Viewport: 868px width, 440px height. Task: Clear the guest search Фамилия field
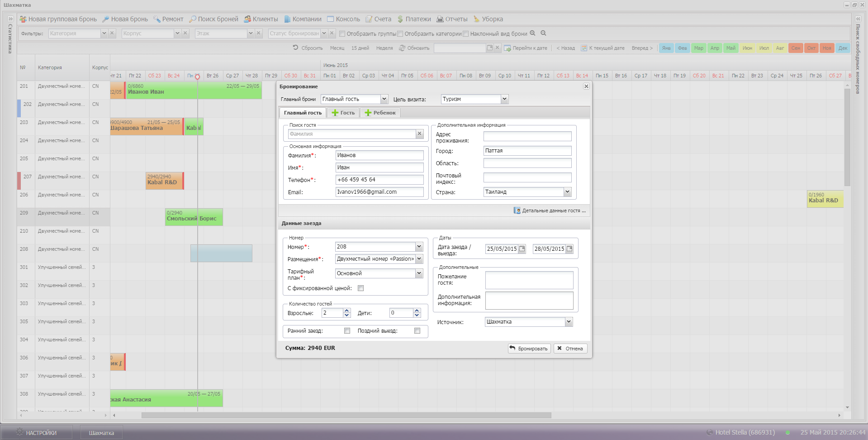[x=420, y=134]
